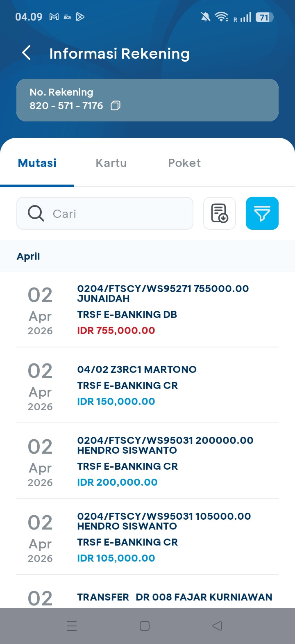Tap the Android home navigation button
The width and height of the screenshot is (295, 644).
(145, 626)
